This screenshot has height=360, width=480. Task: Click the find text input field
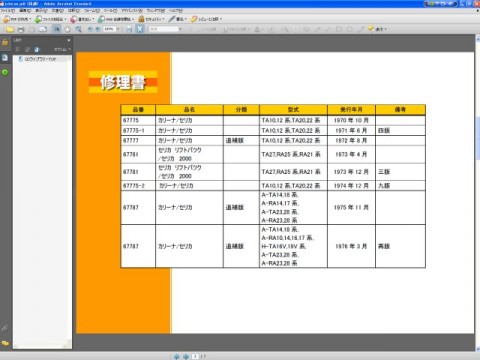(x=163, y=29)
